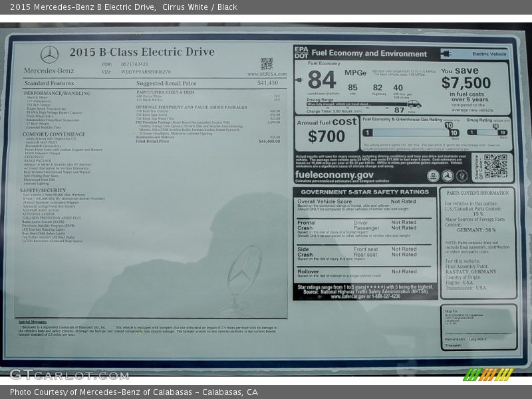Click the 'Ship To:' label

coord(451,311)
